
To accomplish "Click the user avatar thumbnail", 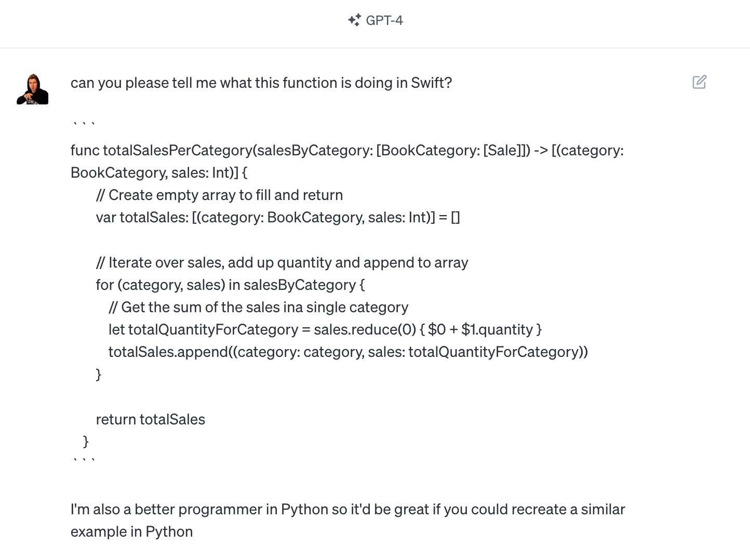I will 33,89.
